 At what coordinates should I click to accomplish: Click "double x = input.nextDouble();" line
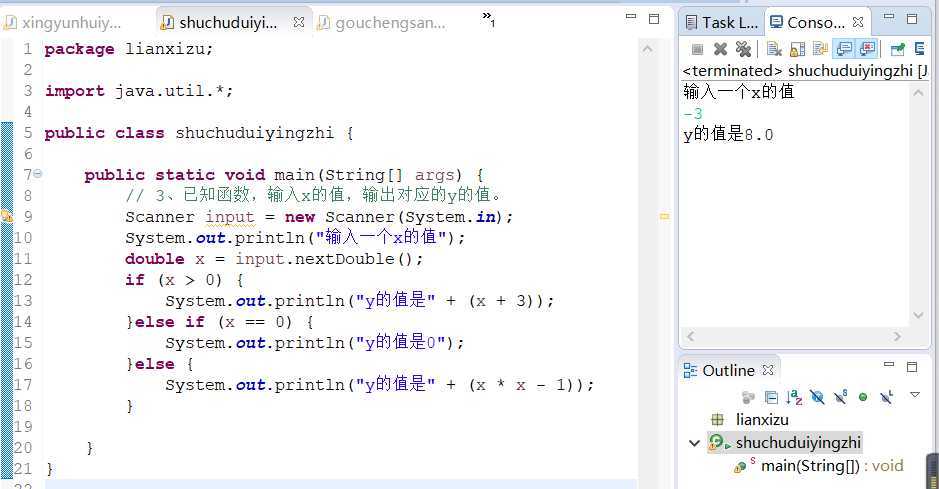pyautogui.click(x=274, y=259)
